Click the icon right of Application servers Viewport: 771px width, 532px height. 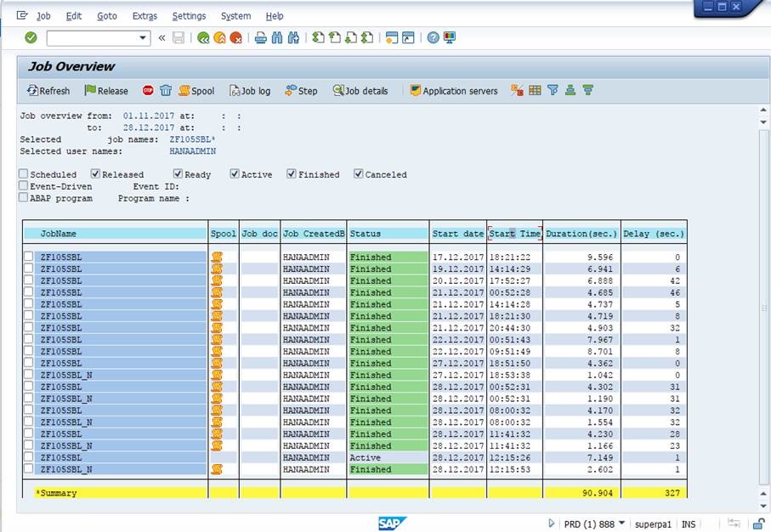click(517, 90)
